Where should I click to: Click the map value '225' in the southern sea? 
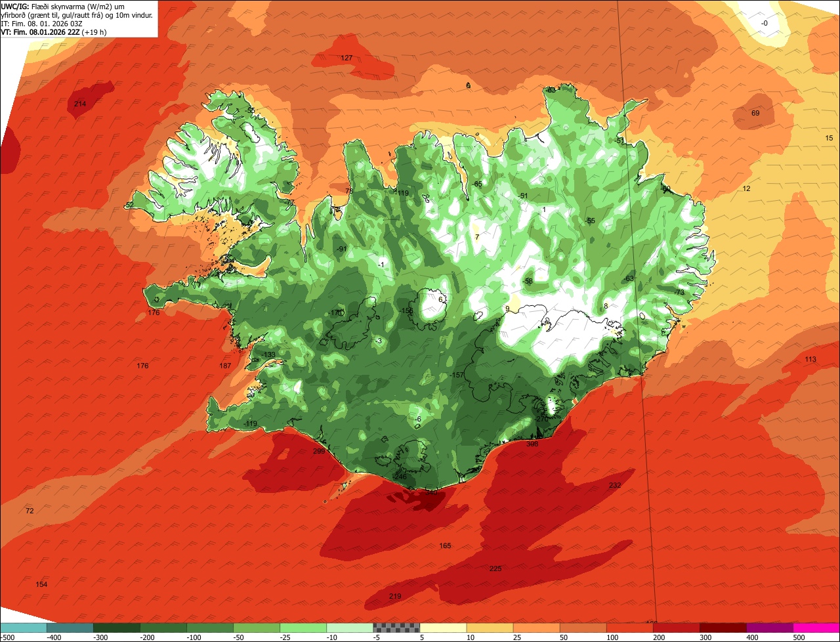[495, 568]
